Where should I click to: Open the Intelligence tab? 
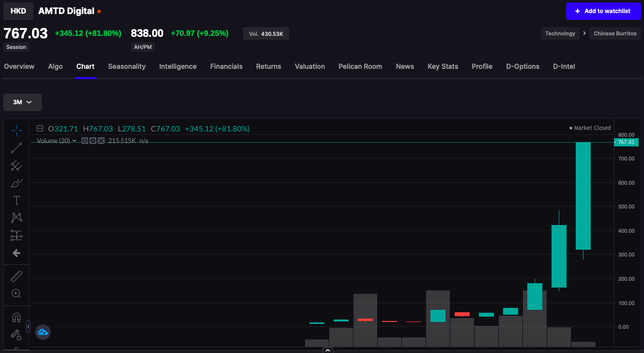point(178,66)
